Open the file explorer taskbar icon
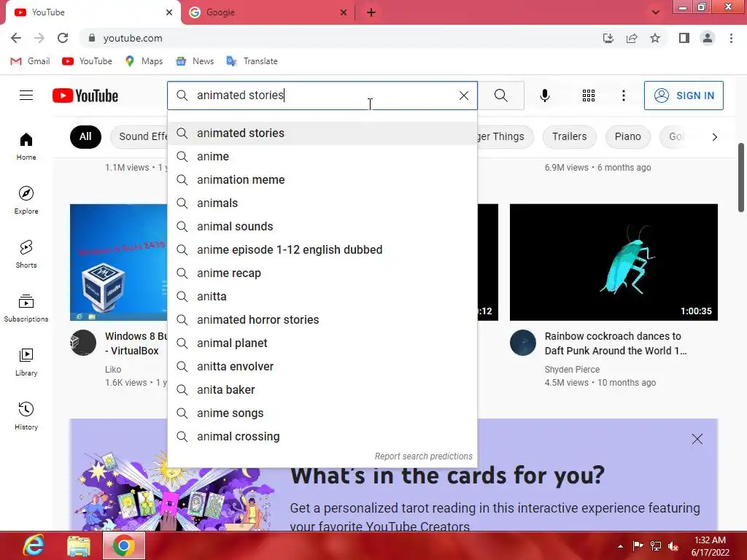Image resolution: width=747 pixels, height=560 pixels. tap(79, 546)
